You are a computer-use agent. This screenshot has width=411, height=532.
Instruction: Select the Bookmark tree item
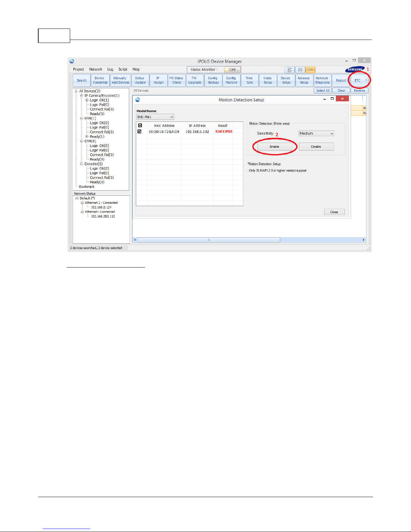point(87,187)
